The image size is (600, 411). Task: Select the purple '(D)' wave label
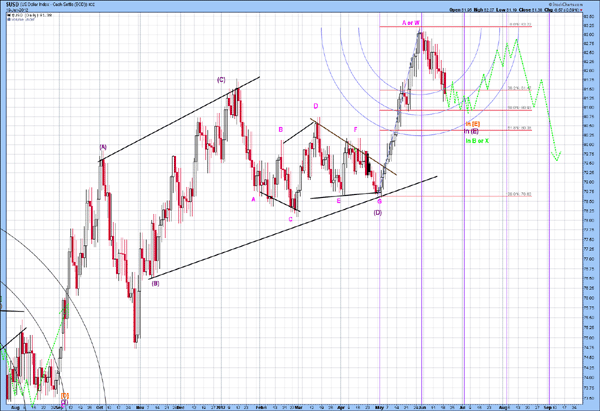click(378, 212)
